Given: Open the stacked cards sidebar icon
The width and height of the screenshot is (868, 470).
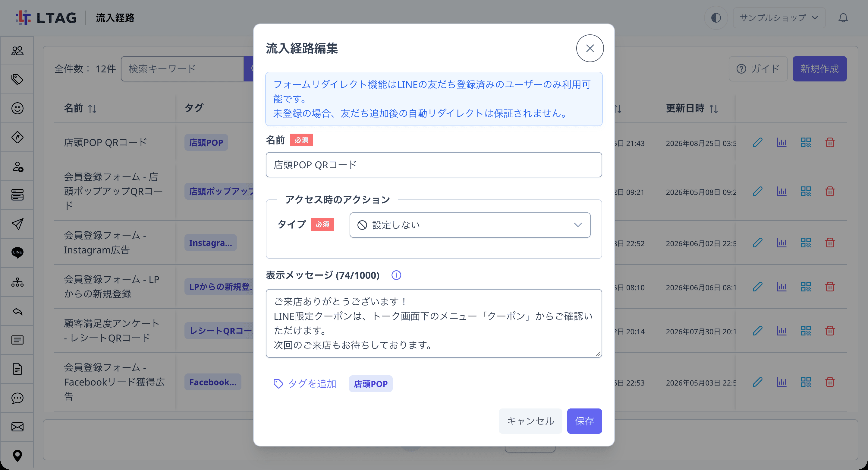Looking at the screenshot, I should [17, 195].
